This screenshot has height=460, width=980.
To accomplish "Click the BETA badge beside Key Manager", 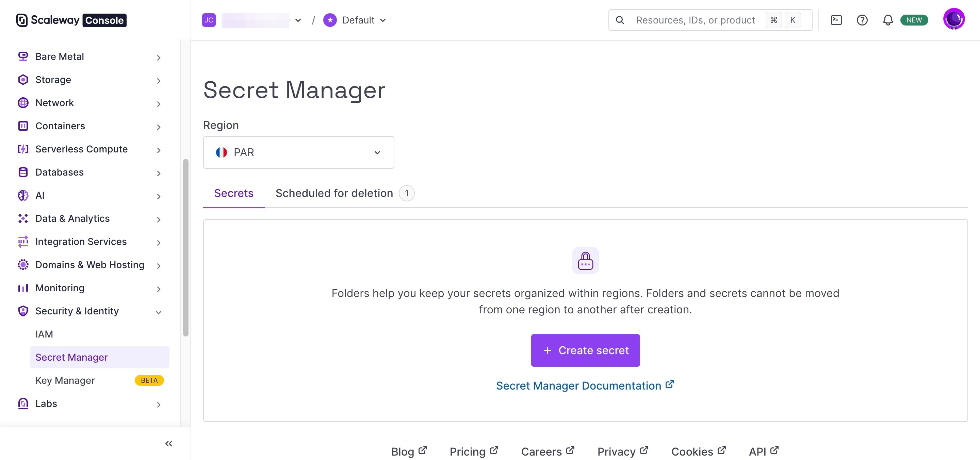I will [x=149, y=380].
